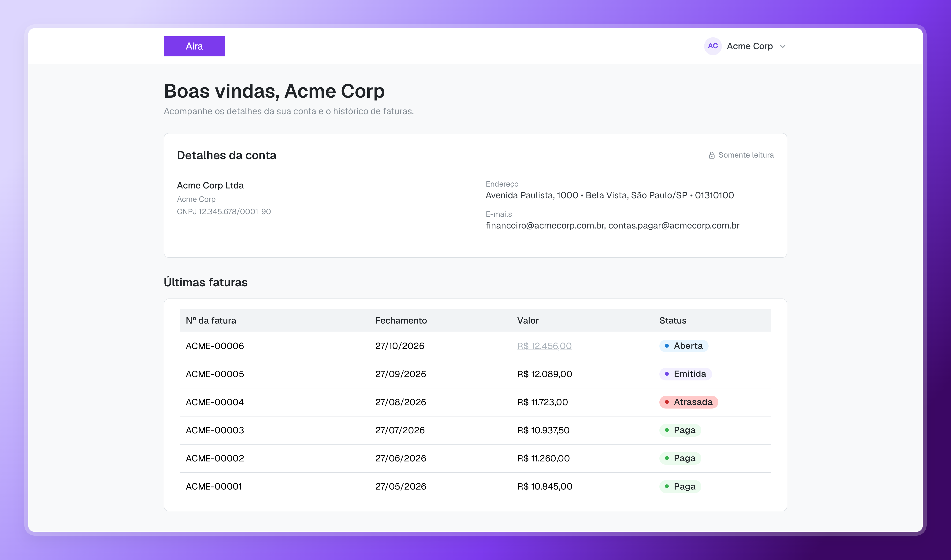Click the Status column header
The image size is (951, 560).
point(673,320)
